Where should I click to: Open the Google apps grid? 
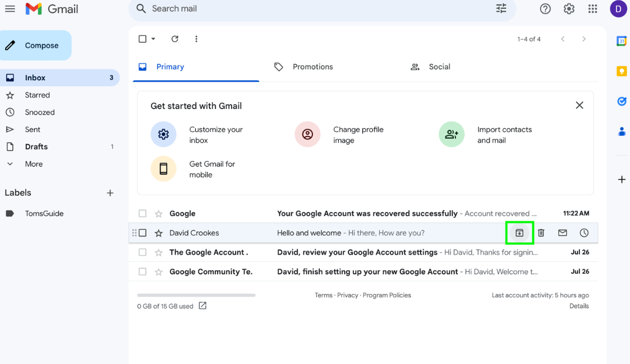point(592,9)
